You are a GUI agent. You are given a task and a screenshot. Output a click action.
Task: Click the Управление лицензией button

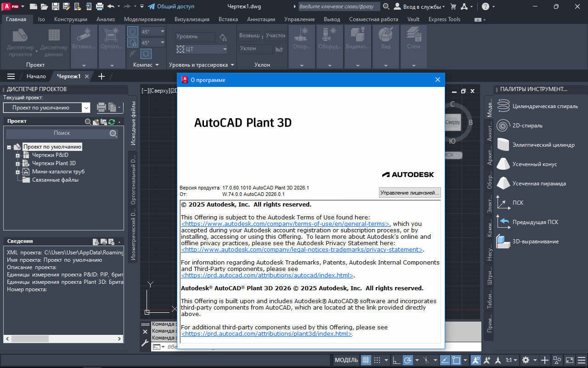click(x=410, y=193)
